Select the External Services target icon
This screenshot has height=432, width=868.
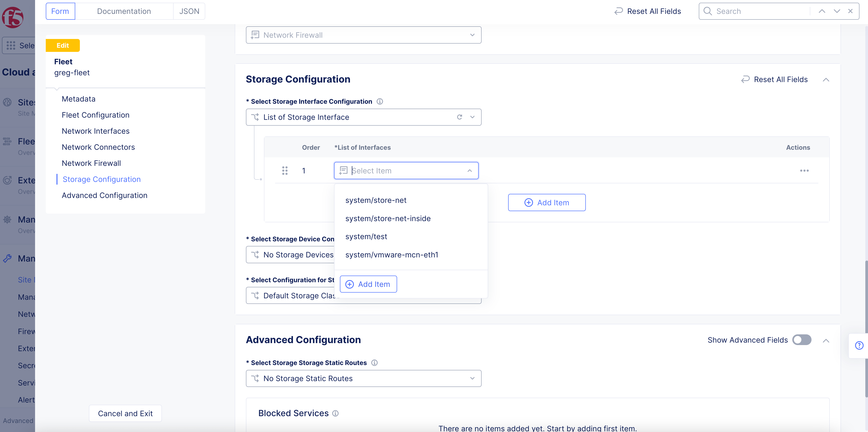pos(7,180)
